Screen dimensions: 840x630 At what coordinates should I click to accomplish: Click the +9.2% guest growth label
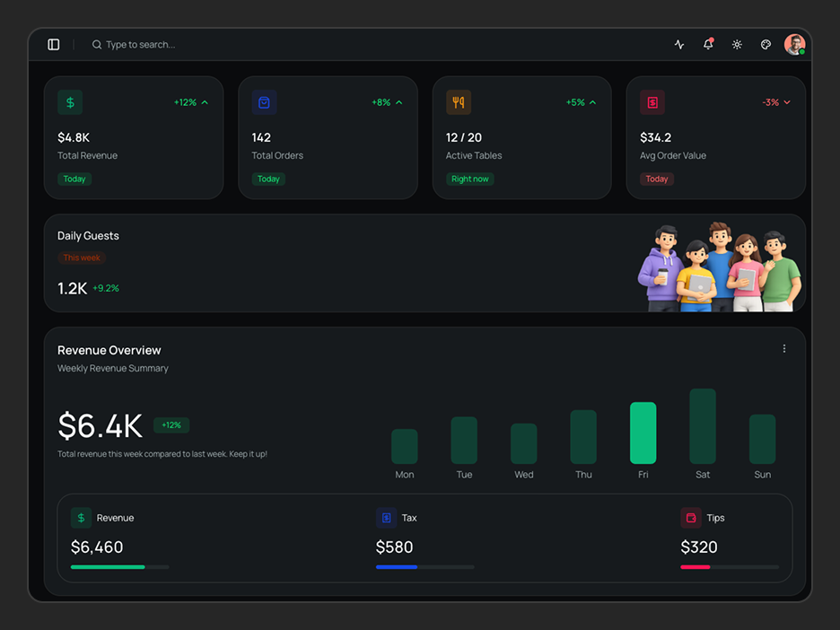click(106, 288)
